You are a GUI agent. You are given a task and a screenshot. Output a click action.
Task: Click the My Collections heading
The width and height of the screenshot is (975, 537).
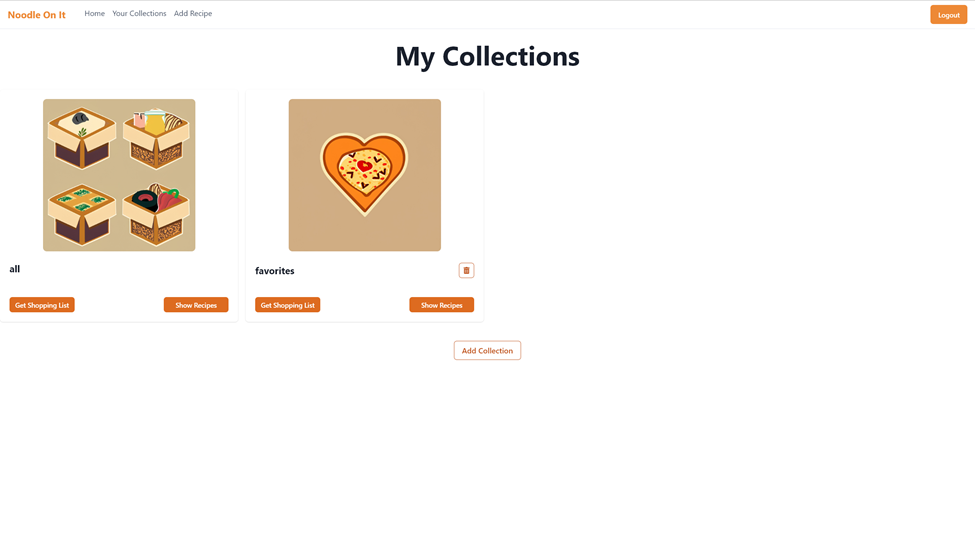(488, 57)
